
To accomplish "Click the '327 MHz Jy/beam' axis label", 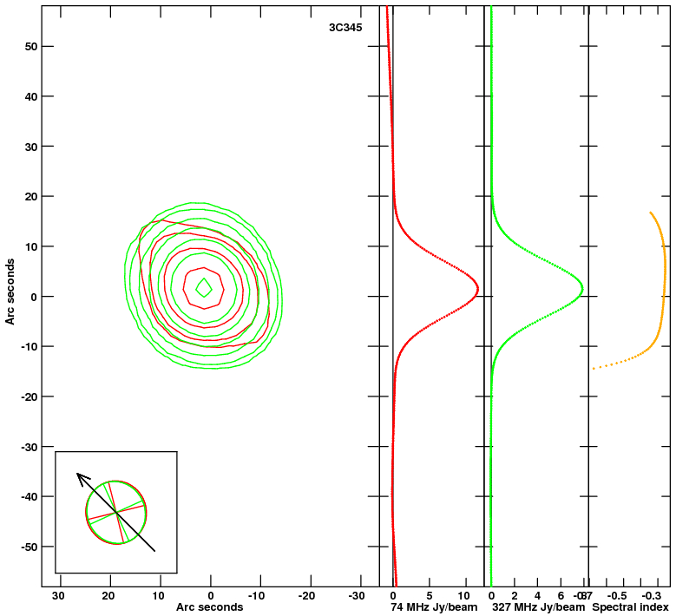I will pos(539,607).
